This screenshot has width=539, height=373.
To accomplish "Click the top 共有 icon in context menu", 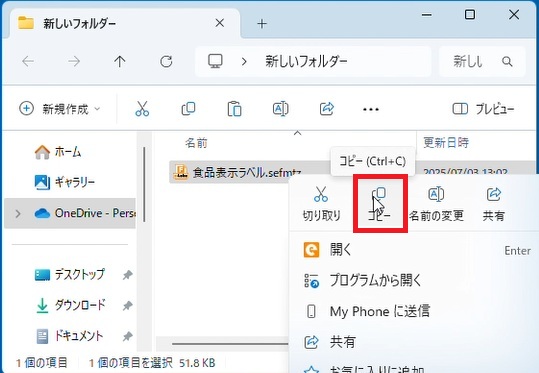I will coord(494,204).
